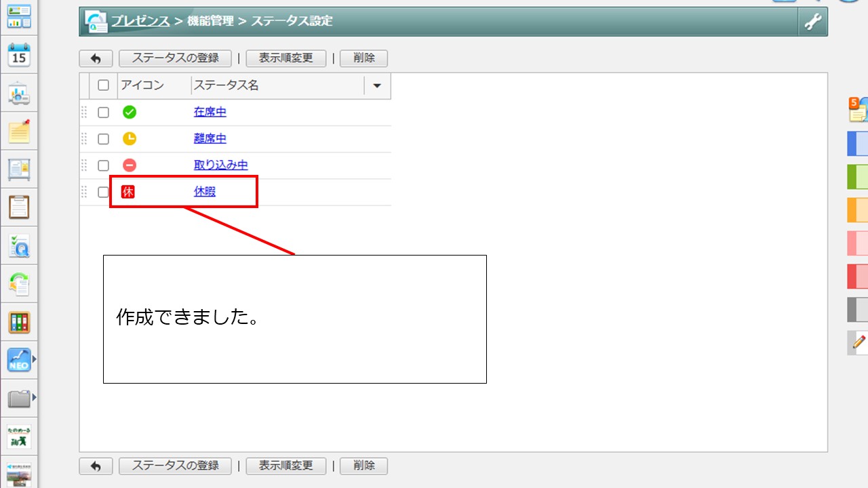Click 削除 below the list

[363, 466]
